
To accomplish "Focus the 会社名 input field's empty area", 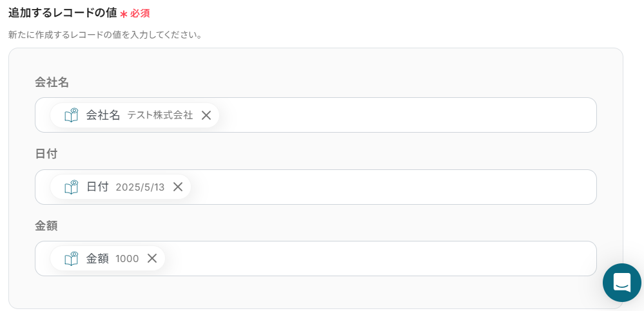I will click(406, 115).
